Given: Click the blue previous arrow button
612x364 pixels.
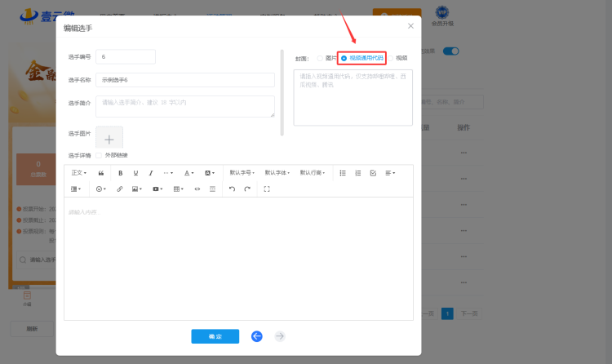Looking at the screenshot, I should (257, 336).
